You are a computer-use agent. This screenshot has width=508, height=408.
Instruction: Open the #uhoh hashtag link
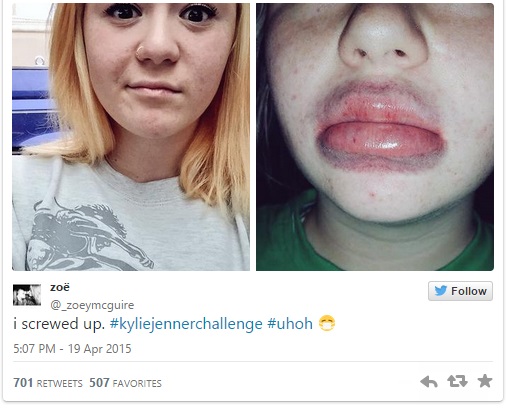point(290,324)
